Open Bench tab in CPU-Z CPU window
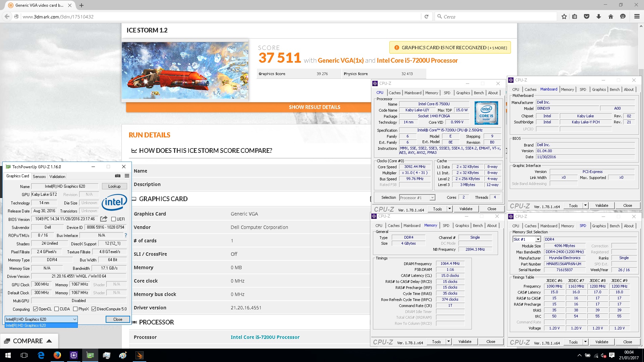 (479, 93)
